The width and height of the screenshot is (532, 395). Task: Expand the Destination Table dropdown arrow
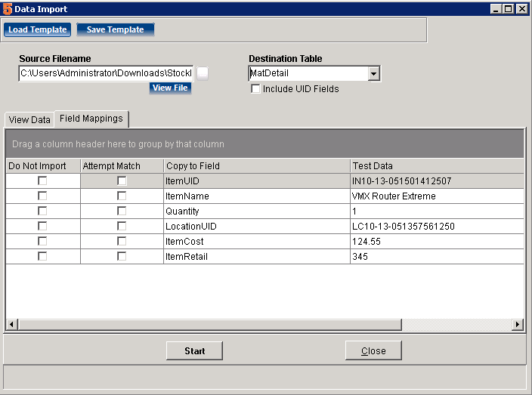pyautogui.click(x=373, y=73)
